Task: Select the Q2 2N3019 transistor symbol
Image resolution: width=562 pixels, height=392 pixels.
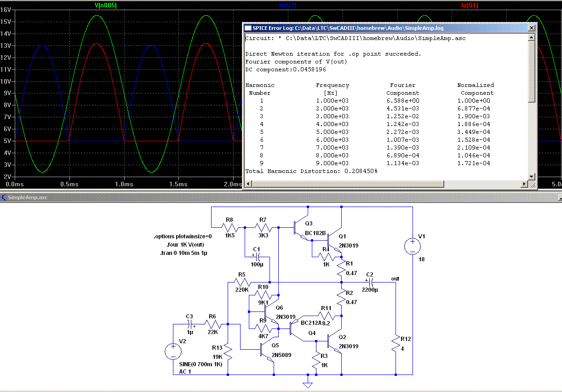Action: 334,341
